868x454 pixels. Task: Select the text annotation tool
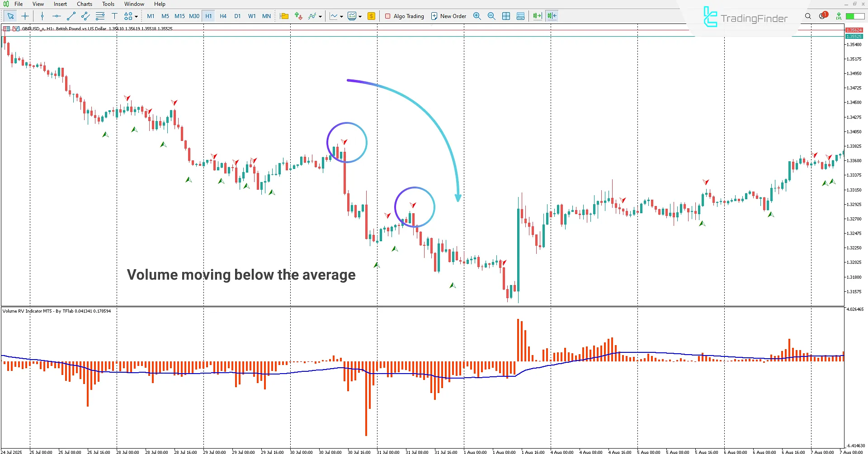(114, 16)
